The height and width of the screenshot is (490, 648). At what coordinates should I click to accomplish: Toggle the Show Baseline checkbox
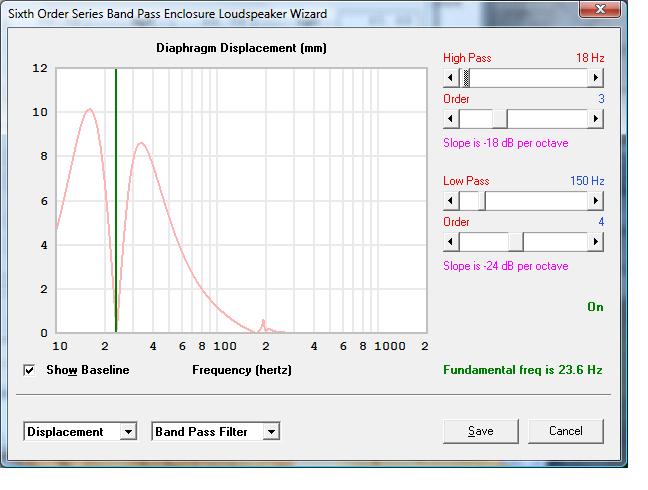29,370
